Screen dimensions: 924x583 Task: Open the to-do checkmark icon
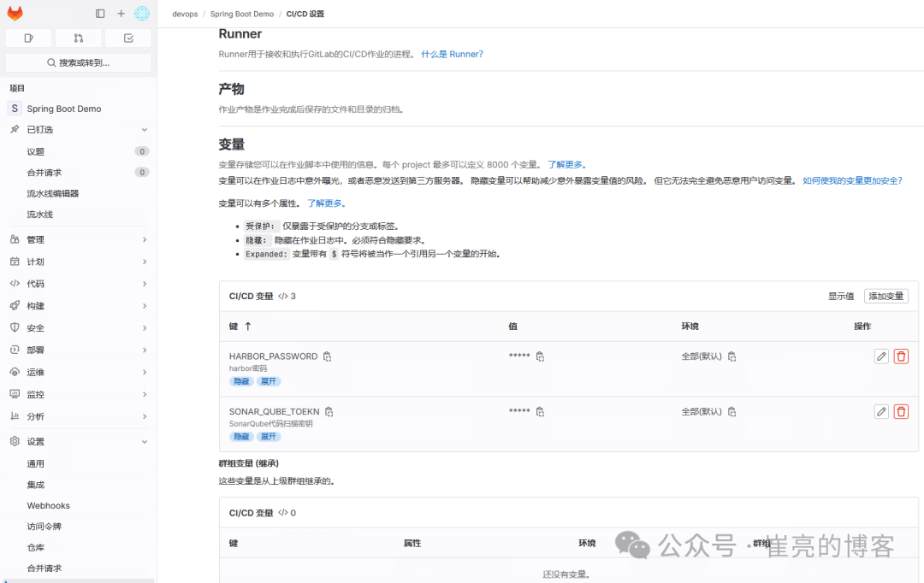[x=128, y=38]
